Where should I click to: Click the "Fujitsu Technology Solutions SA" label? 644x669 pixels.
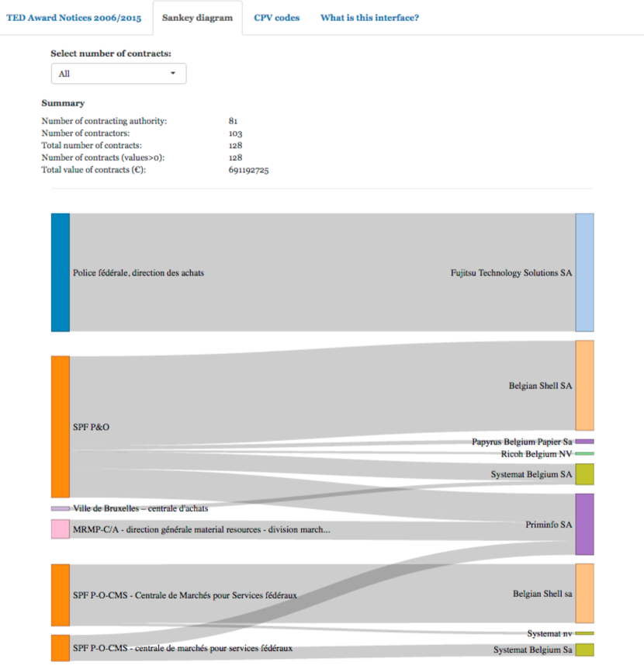[511, 273]
